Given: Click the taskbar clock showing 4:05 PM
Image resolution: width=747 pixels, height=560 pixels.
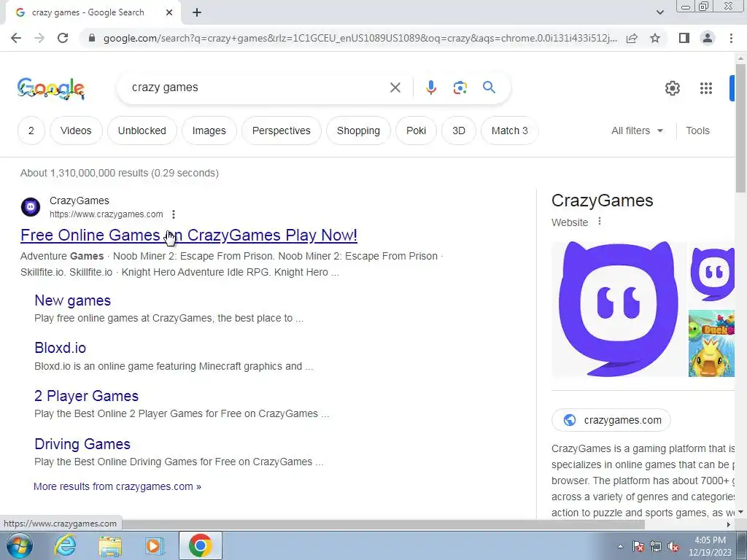Looking at the screenshot, I should [x=710, y=546].
